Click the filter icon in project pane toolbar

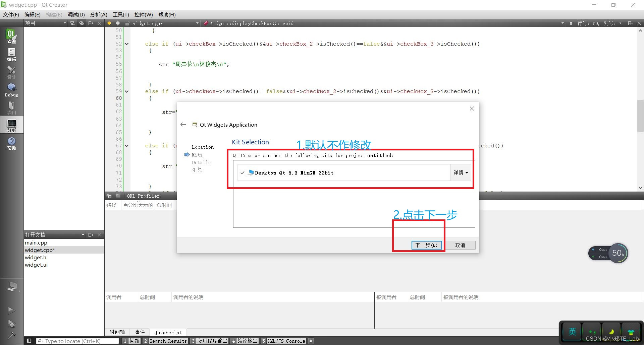72,23
